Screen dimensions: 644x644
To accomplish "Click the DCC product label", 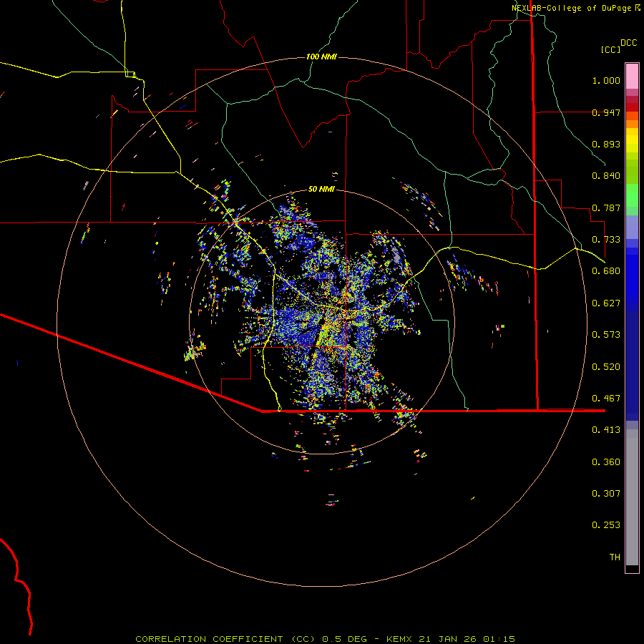I will [628, 42].
